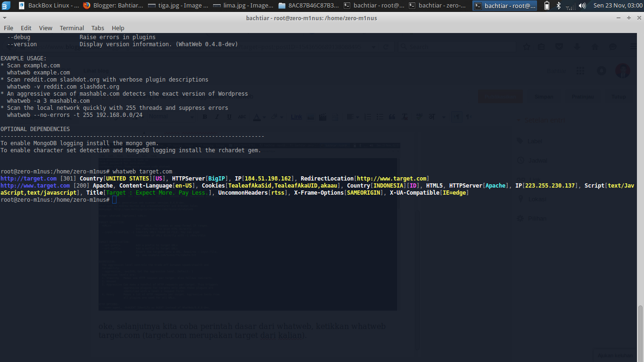This screenshot has height=362, width=644.
Task: Open the Terminal menu
Action: 72,28
